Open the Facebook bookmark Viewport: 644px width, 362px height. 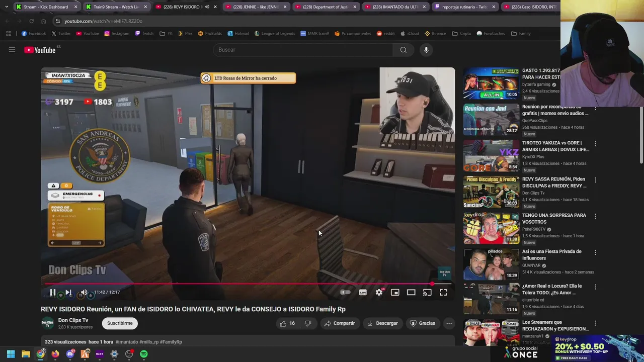click(x=33, y=34)
